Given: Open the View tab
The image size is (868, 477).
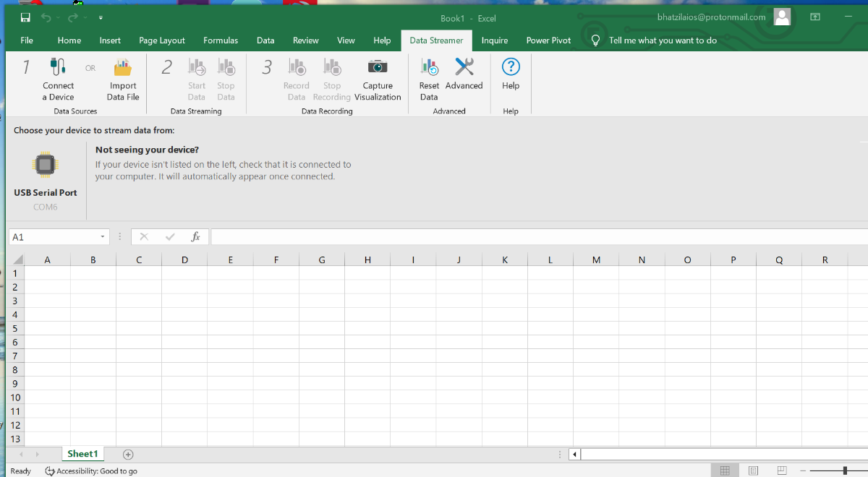Looking at the screenshot, I should [x=346, y=40].
